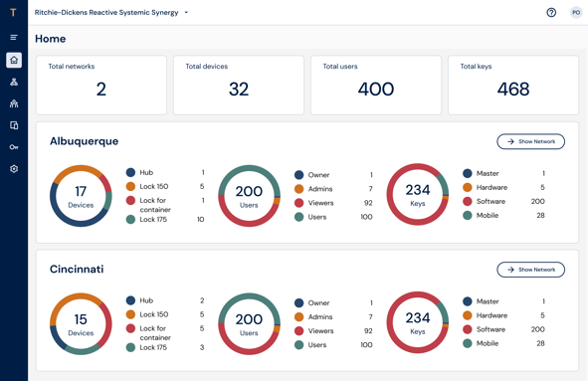Click the PO user avatar
Image resolution: width=588 pixels, height=381 pixels.
point(576,13)
